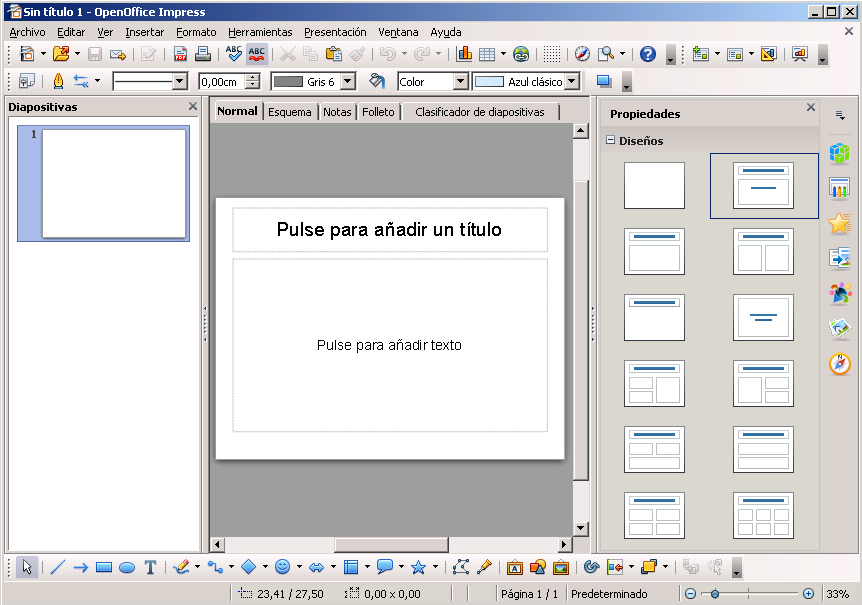The image size is (862, 605).
Task: Click the Export as PDF icon
Action: click(x=180, y=54)
